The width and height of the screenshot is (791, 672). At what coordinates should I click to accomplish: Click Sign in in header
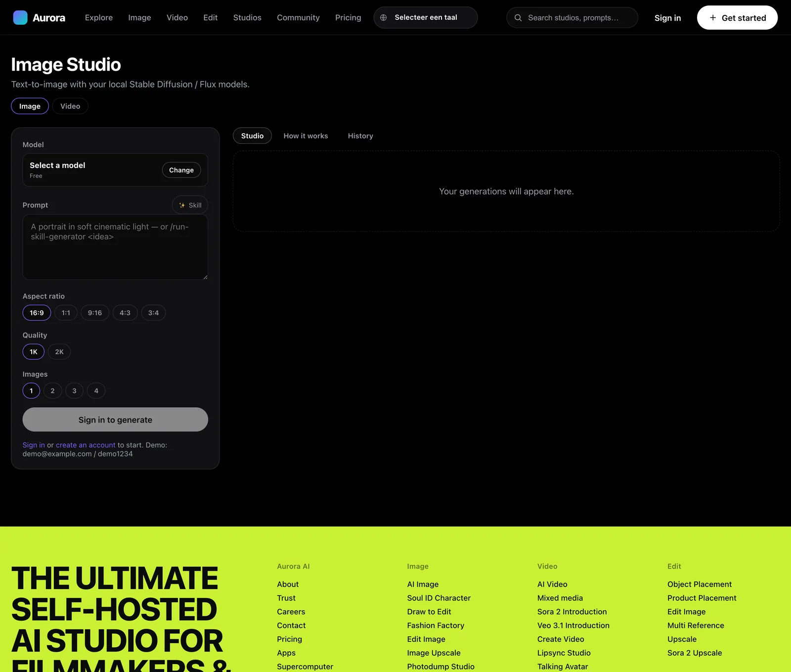(x=667, y=18)
